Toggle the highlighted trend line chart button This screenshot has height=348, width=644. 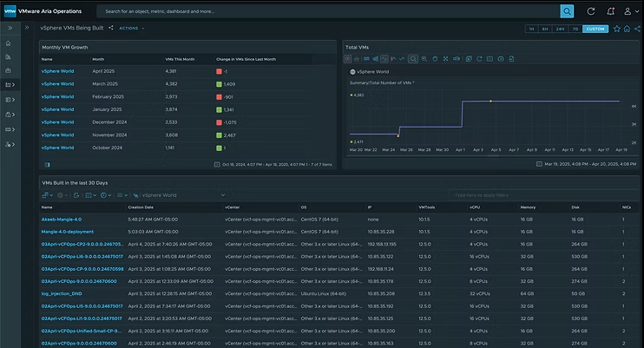pyautogui.click(x=384, y=59)
